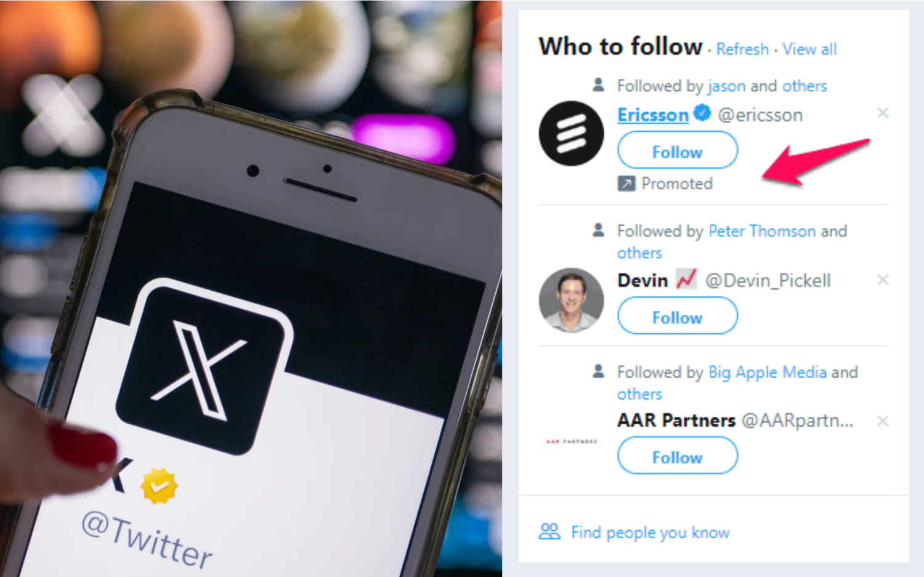Dismiss the Devin Pickell suggestion
Screen dimensions: 924x577
pos(883,280)
